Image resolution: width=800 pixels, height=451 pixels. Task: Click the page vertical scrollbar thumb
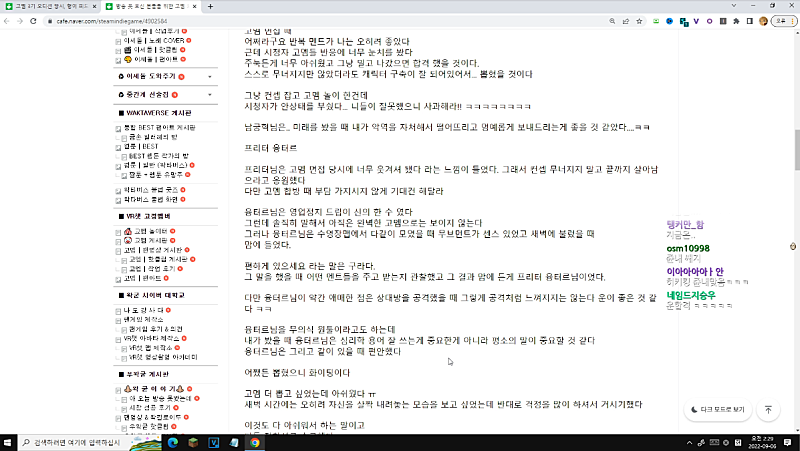tap(796, 151)
